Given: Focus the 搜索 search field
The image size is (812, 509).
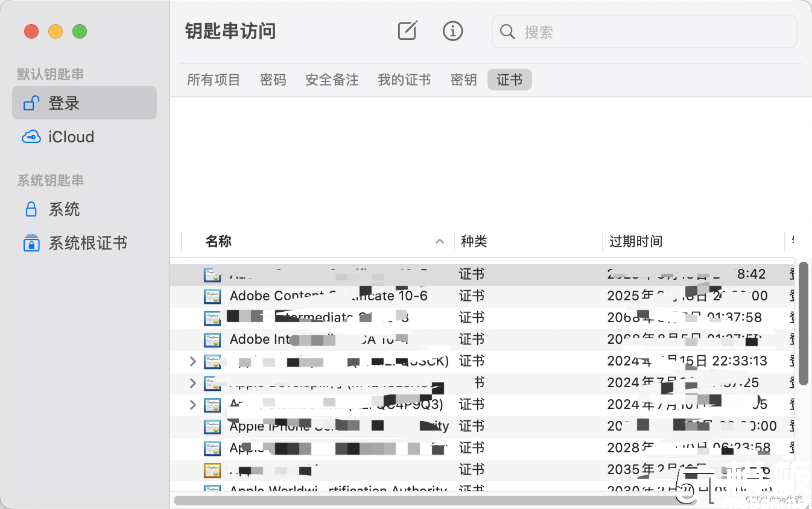Looking at the screenshot, I should pos(644,31).
